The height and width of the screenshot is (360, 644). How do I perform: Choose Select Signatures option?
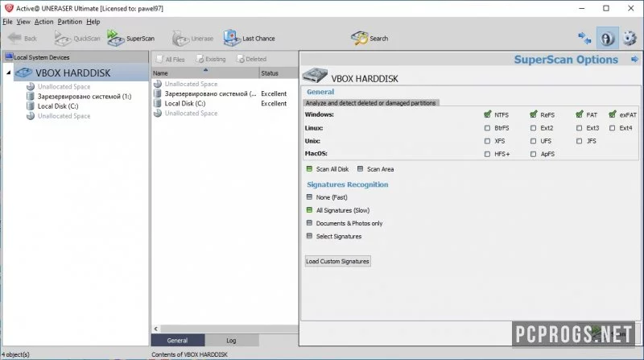[310, 236]
